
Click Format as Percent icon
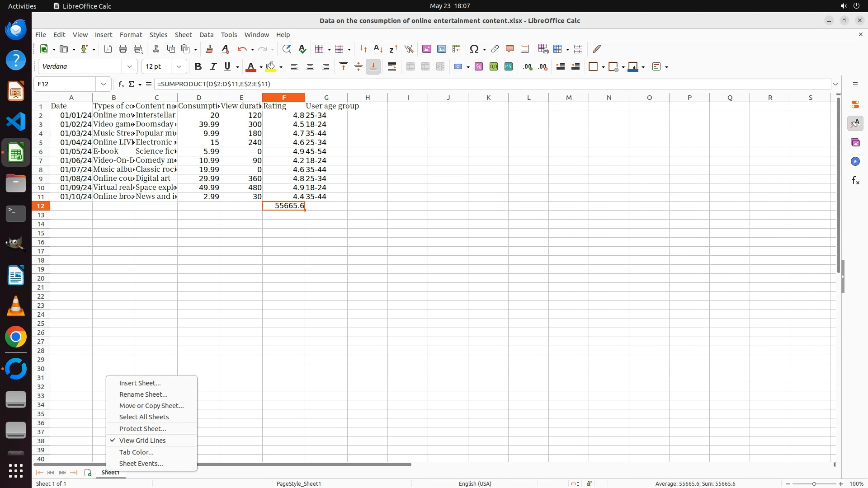coord(479,67)
